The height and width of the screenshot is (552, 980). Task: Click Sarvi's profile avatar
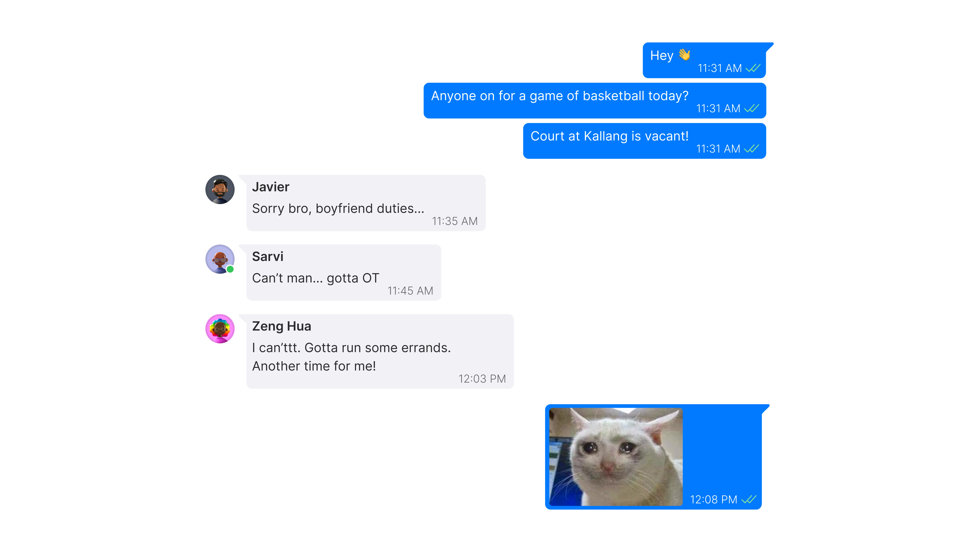click(x=220, y=259)
